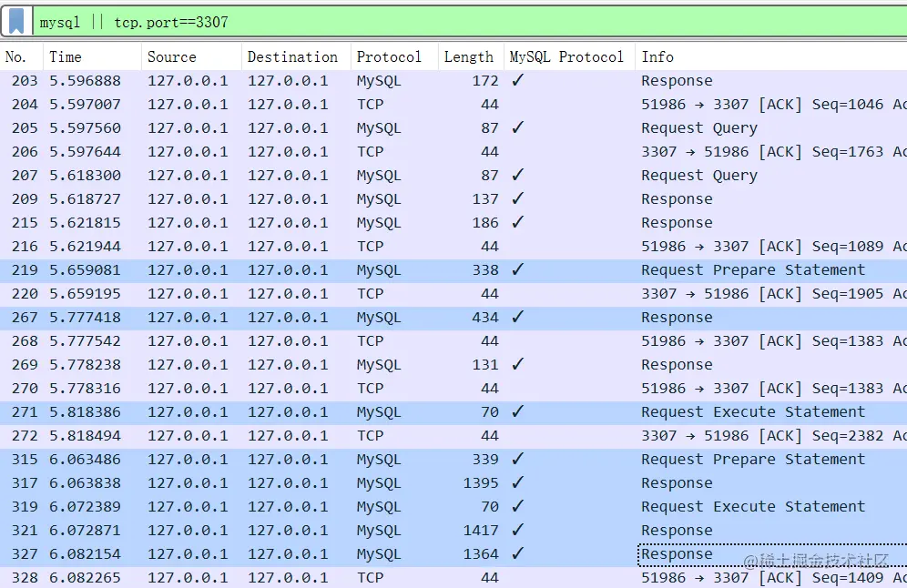Select packet 319 Request Execute Statement

tap(453, 507)
